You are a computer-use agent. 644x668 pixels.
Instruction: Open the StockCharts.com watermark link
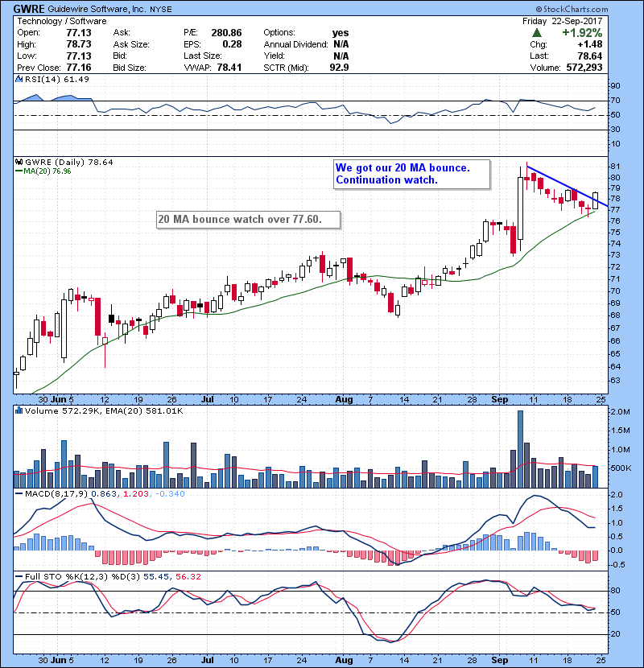572,9
